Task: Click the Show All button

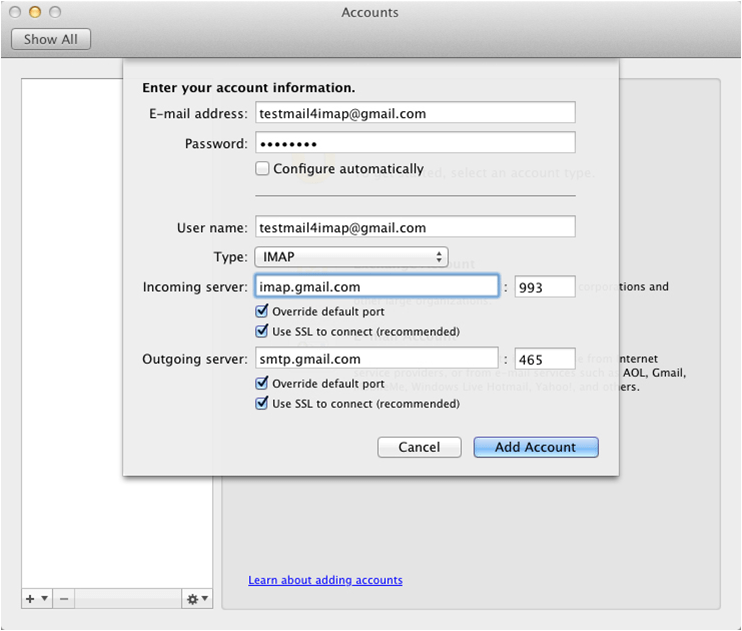Action: click(x=51, y=39)
